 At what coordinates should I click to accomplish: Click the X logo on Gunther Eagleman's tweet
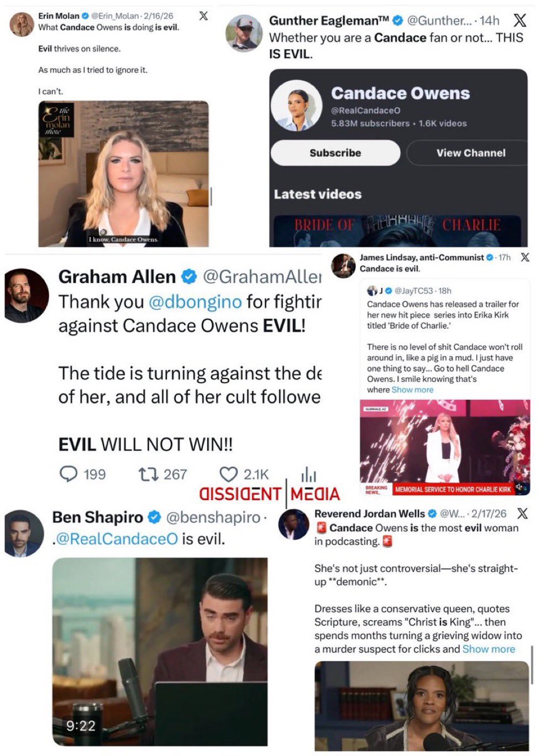(x=520, y=20)
